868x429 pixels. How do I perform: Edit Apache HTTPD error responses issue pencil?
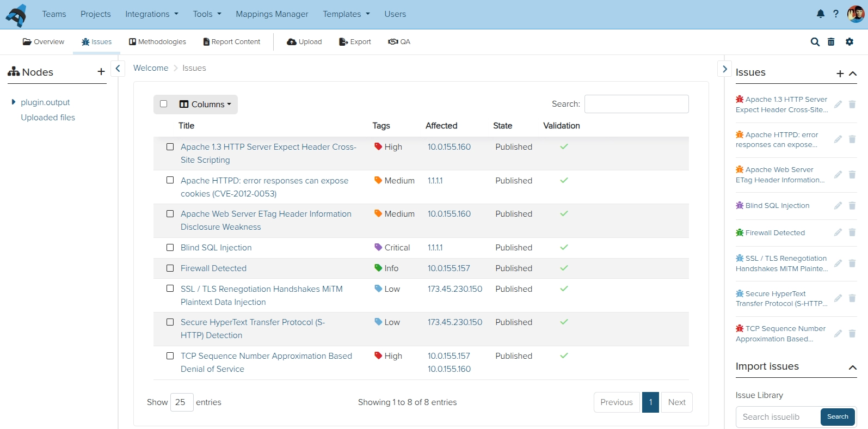point(838,139)
